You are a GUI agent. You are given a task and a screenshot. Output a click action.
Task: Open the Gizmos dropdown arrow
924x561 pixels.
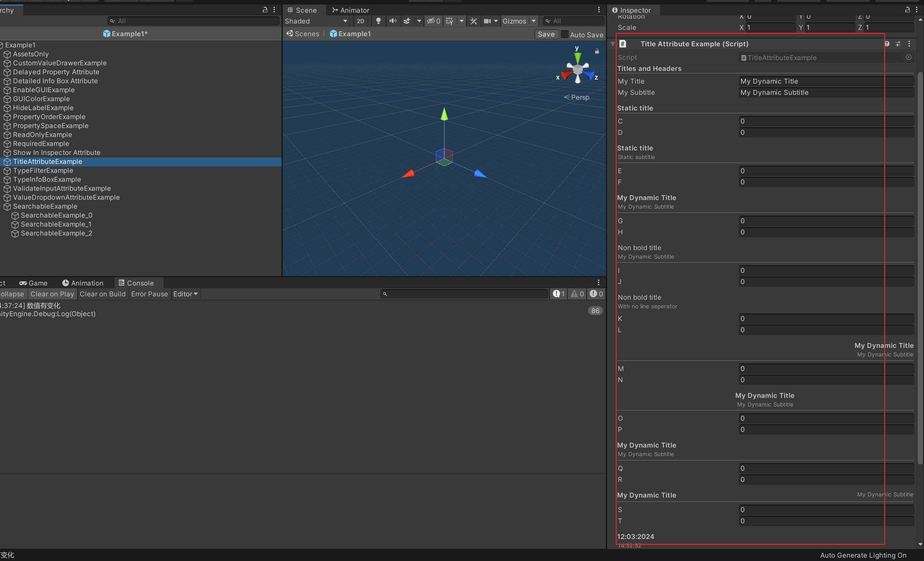(x=534, y=21)
